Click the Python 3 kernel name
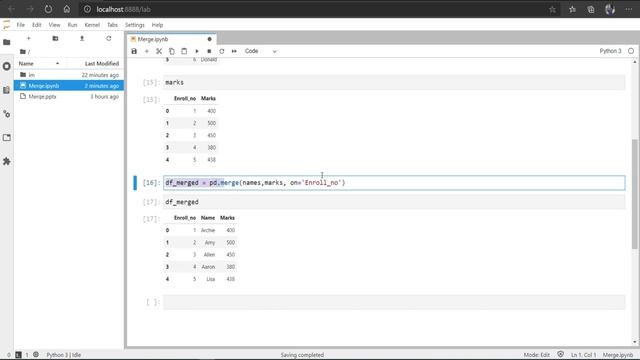The image size is (640, 360). pos(610,51)
